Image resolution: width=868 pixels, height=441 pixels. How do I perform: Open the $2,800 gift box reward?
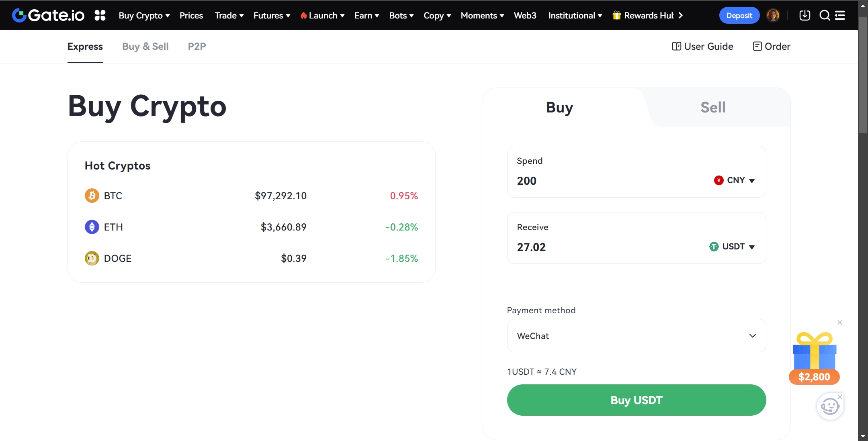[x=814, y=357]
